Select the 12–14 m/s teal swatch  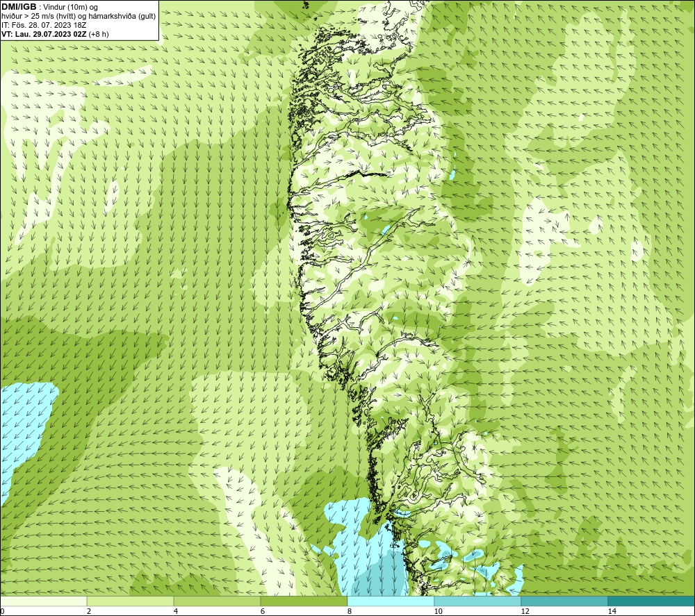pos(564,601)
